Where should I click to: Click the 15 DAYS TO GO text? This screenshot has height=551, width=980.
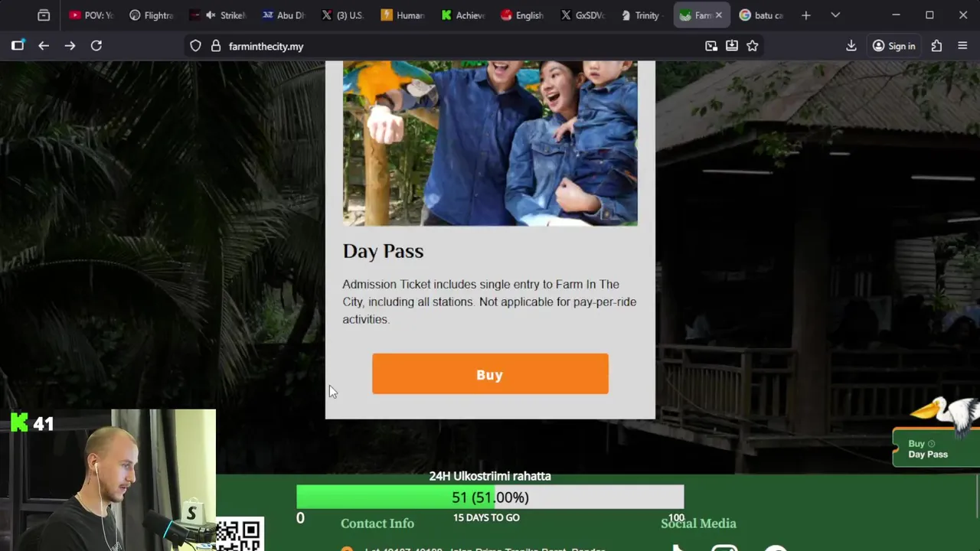coord(486,517)
